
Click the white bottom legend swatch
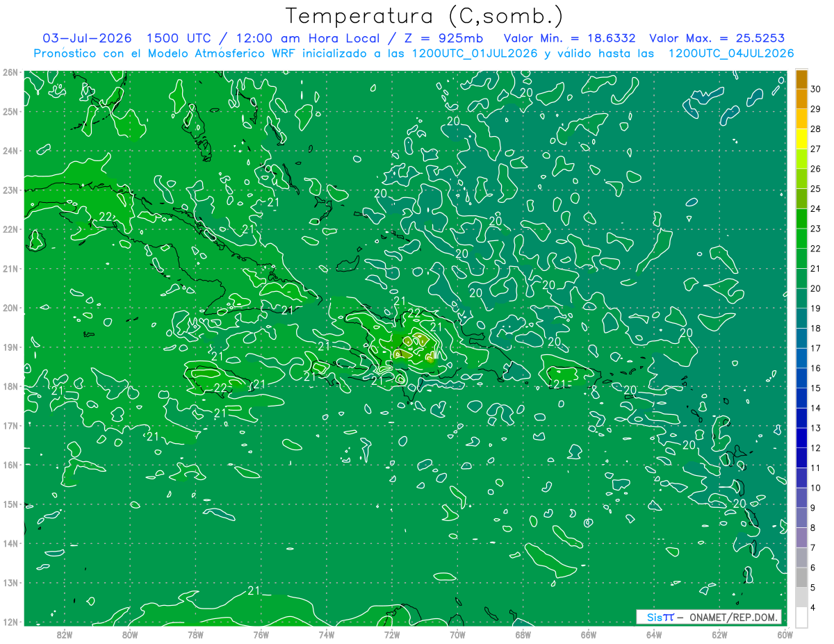(801, 618)
